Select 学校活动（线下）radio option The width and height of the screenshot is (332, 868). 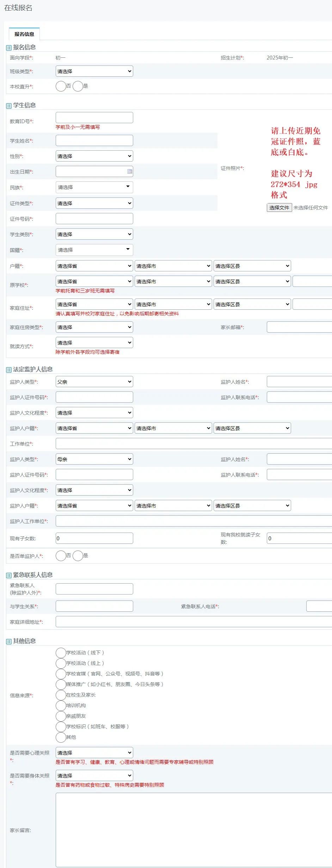[x=61, y=653]
